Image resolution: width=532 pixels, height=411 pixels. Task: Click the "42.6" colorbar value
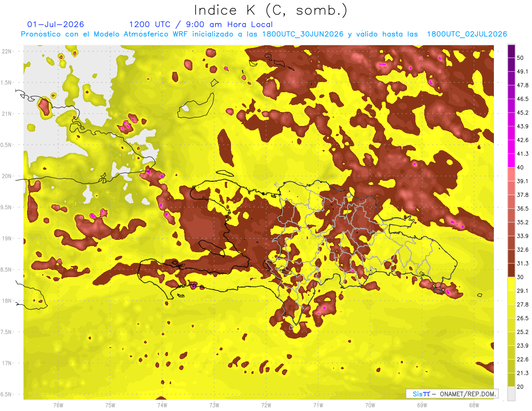pos(523,140)
